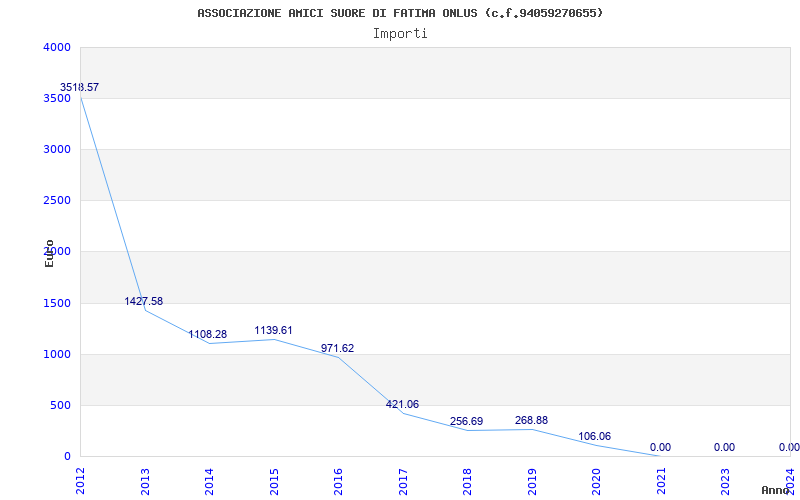Click the Associazione Amici Suore chart title
This screenshot has width=800, height=500.
point(400,13)
